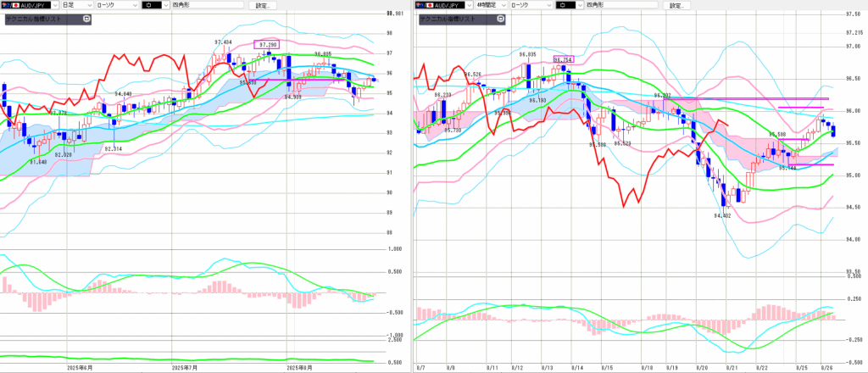Click the 91.648 low price label
Image resolution: width=868 pixels, height=373 pixels.
pyautogui.click(x=38, y=162)
